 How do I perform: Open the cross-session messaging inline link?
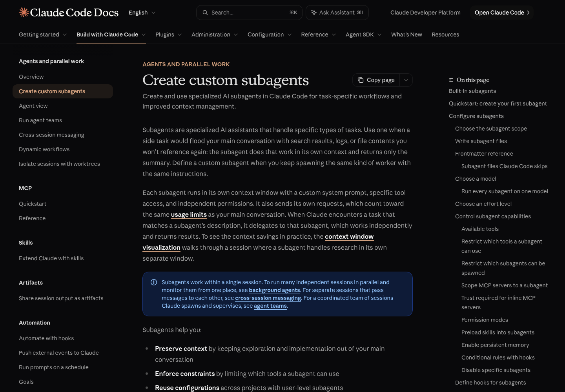coord(268,298)
